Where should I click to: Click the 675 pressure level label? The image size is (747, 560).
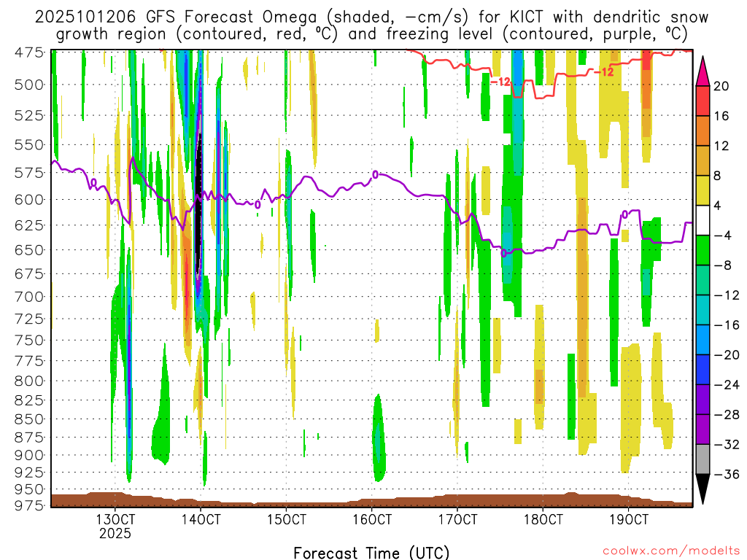(29, 274)
